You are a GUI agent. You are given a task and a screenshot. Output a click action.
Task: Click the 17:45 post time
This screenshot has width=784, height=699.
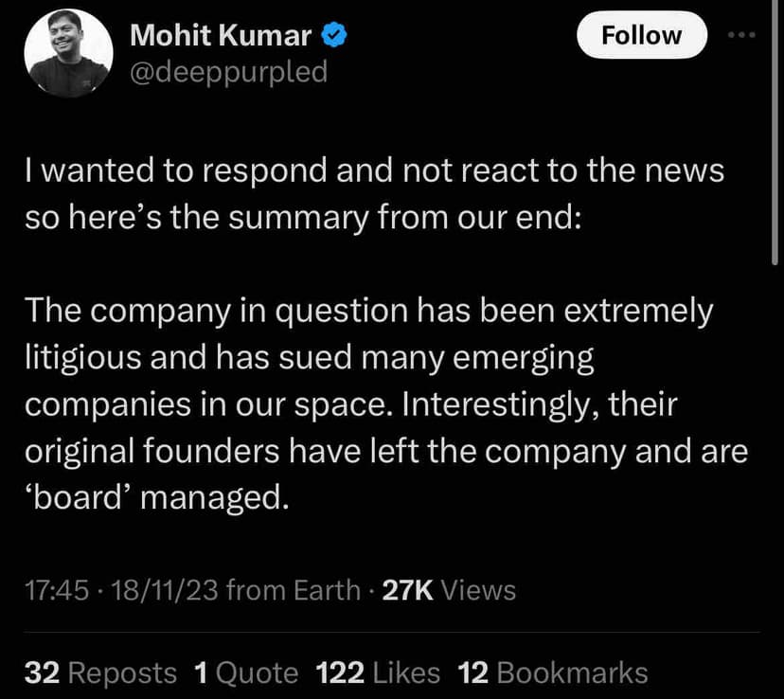57,591
